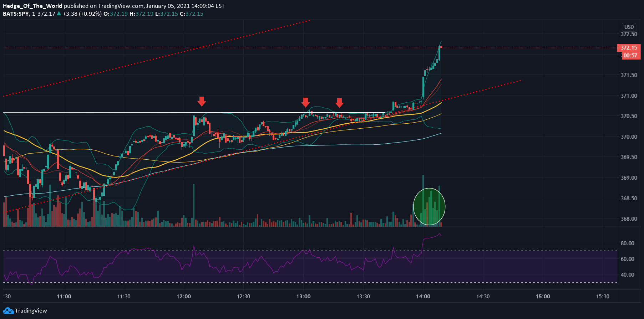The width and height of the screenshot is (644, 319).
Task: Click the 12:30 time axis label
Action: click(243, 297)
